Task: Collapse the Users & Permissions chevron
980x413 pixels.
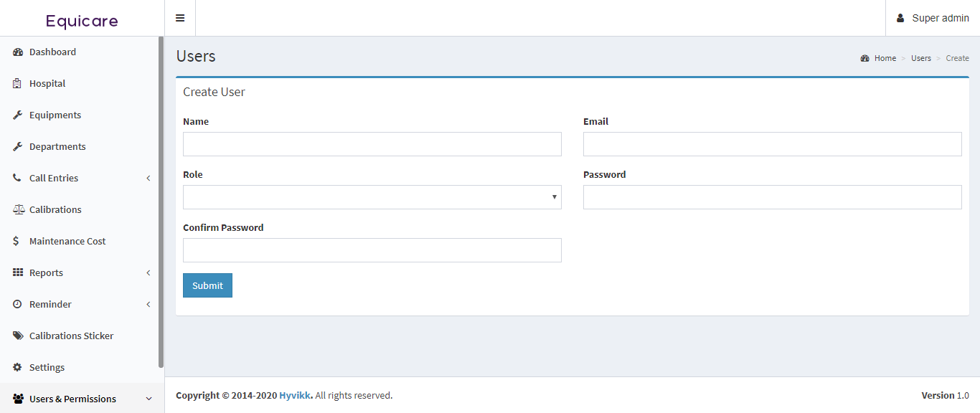Action: 149,399
